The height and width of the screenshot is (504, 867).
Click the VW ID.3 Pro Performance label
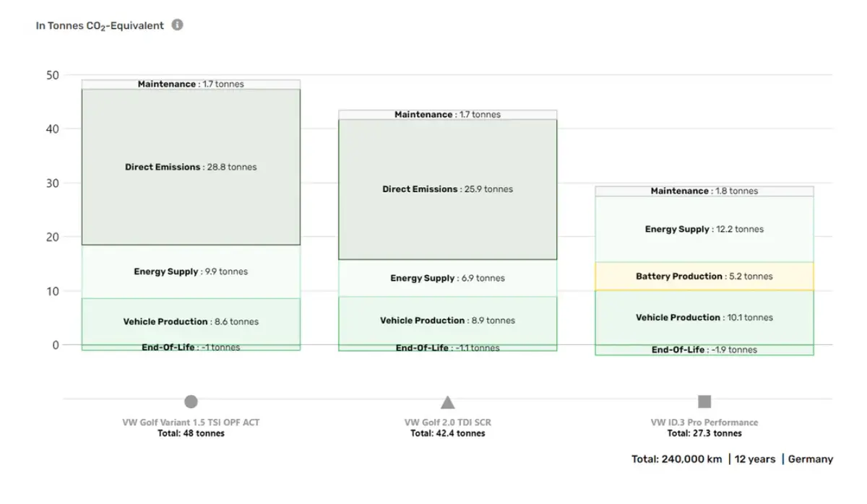(704, 422)
